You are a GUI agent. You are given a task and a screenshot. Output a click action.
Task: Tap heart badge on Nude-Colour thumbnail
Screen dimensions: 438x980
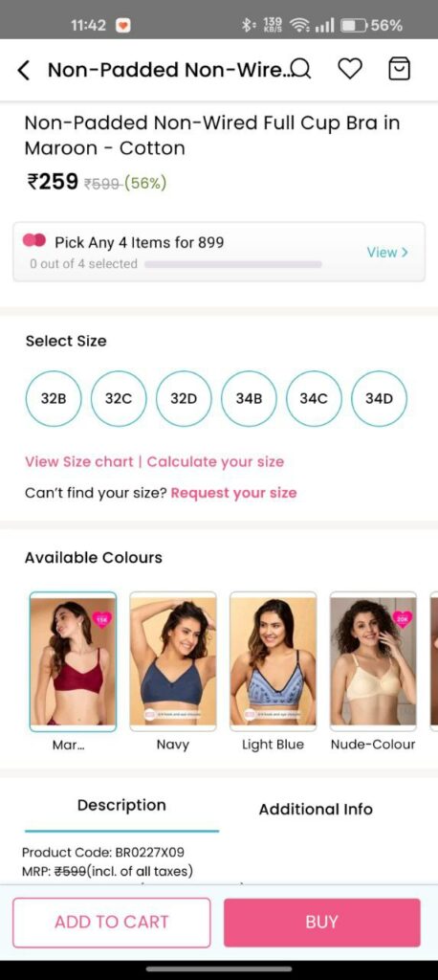tap(403, 618)
